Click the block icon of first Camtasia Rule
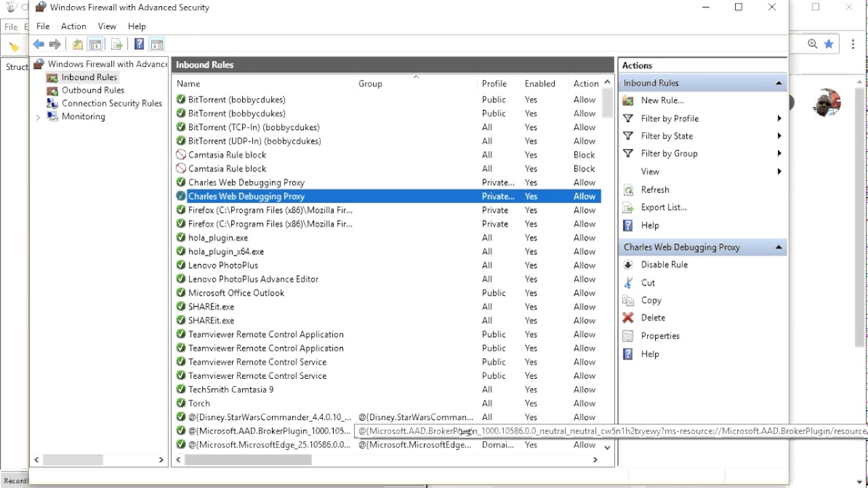This screenshot has height=488, width=868. 181,155
